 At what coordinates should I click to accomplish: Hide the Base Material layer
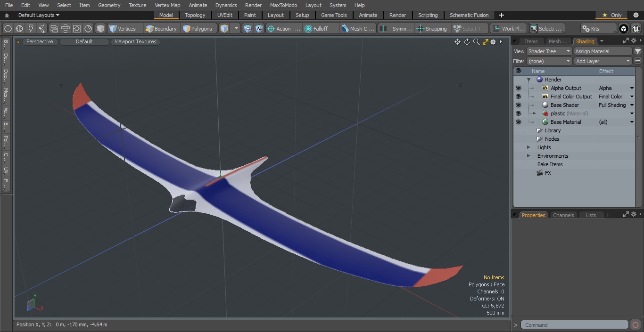pyautogui.click(x=519, y=122)
